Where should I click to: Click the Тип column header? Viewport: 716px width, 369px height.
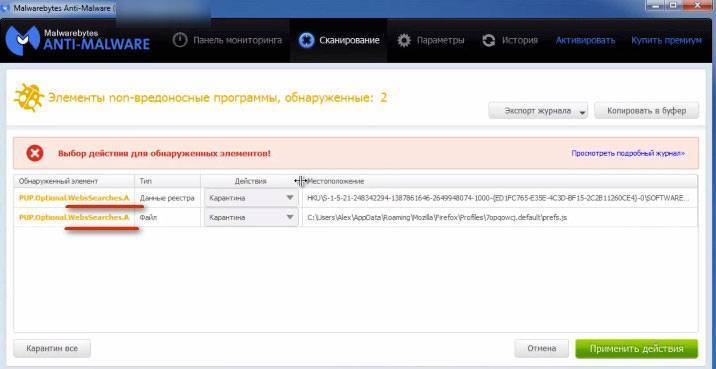pyautogui.click(x=168, y=181)
